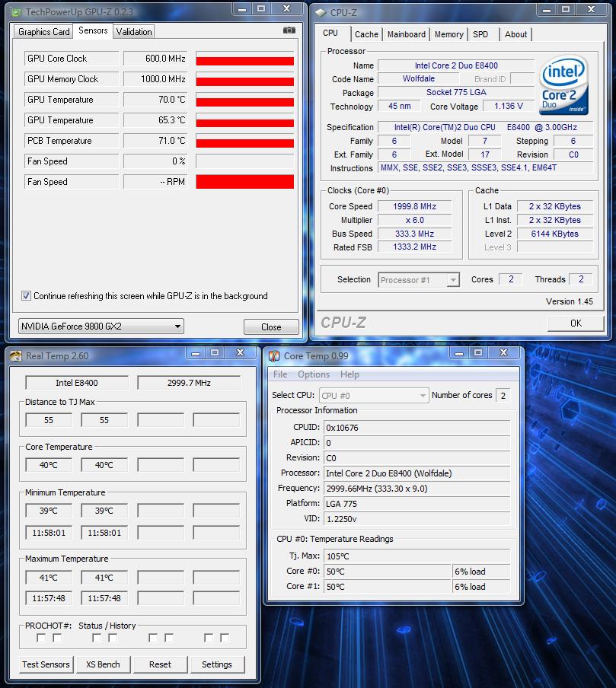Click the Intel E8400 name field in Real Temp

[77, 383]
